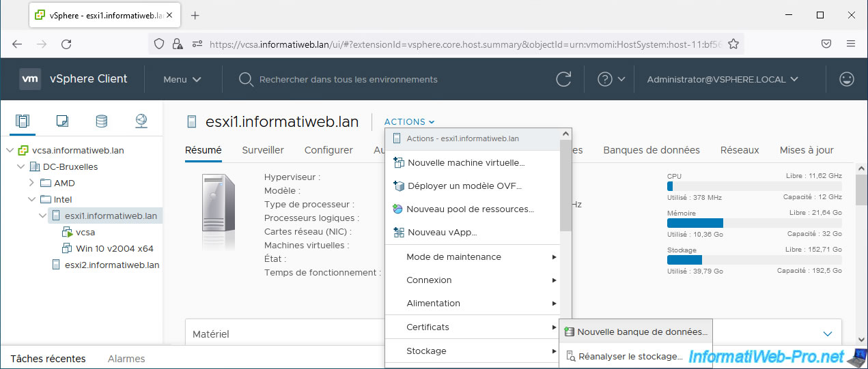Image resolution: width=868 pixels, height=369 pixels.
Task: Open Administrator@VSPHERE.LOCAL user dropdown
Action: click(723, 79)
